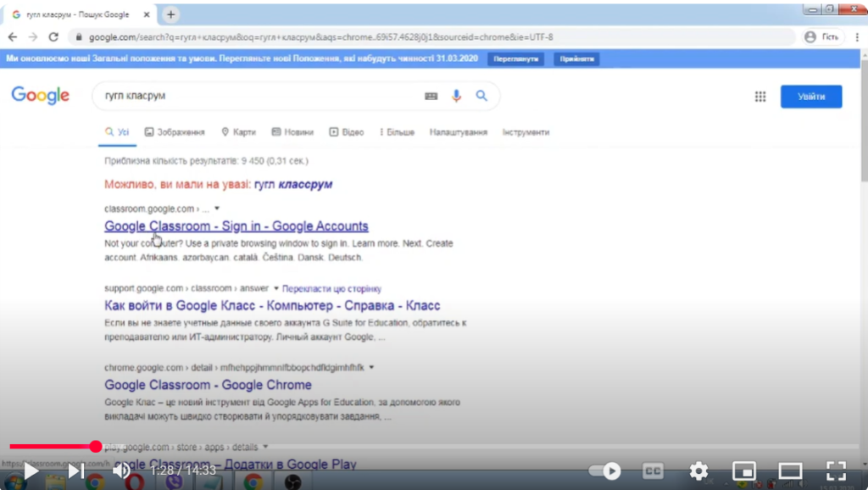Viewport: 868px width, 490px height.
Task: Switch to the Карти tab
Action: (x=238, y=132)
